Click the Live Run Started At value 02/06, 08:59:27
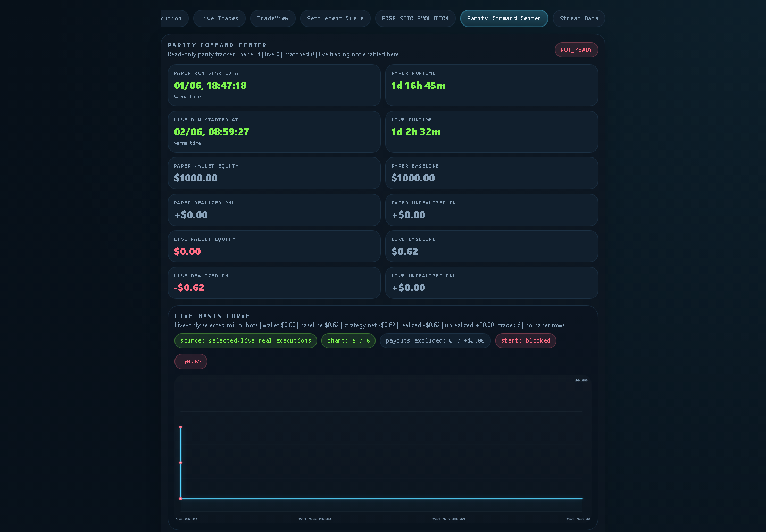The image size is (766, 532). [x=212, y=132]
